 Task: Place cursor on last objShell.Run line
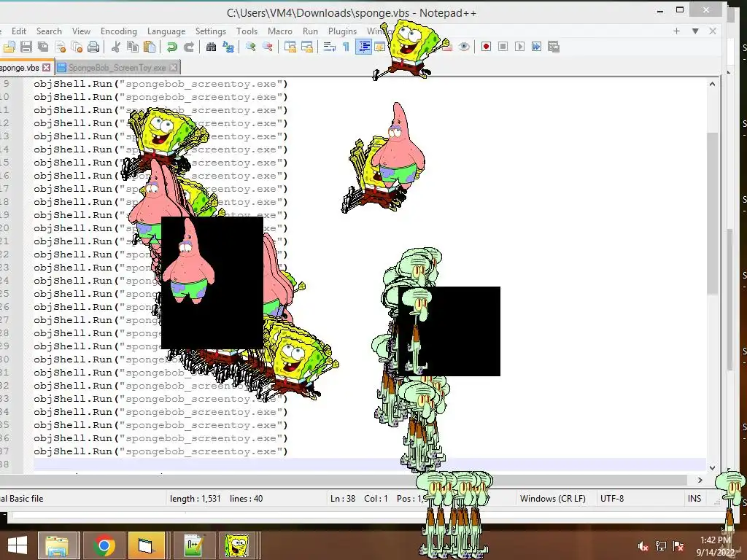tap(160, 451)
